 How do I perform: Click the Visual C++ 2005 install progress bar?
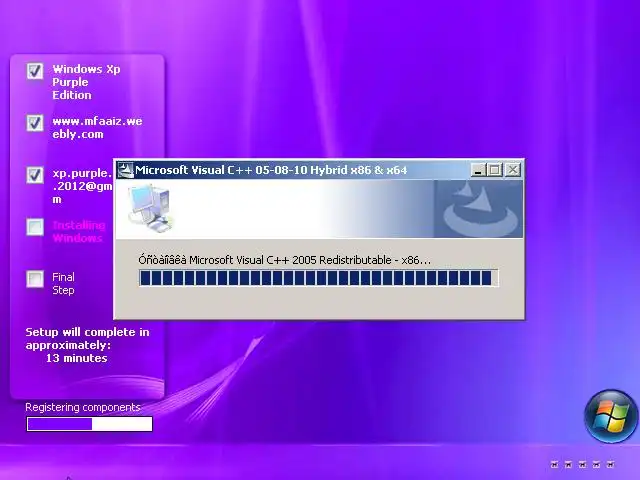[318, 278]
